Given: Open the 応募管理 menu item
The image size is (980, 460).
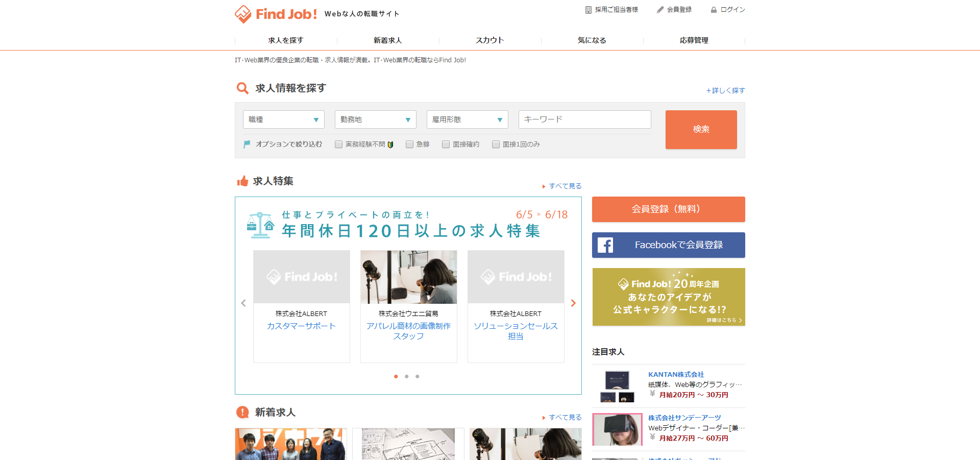Looking at the screenshot, I should [694, 40].
